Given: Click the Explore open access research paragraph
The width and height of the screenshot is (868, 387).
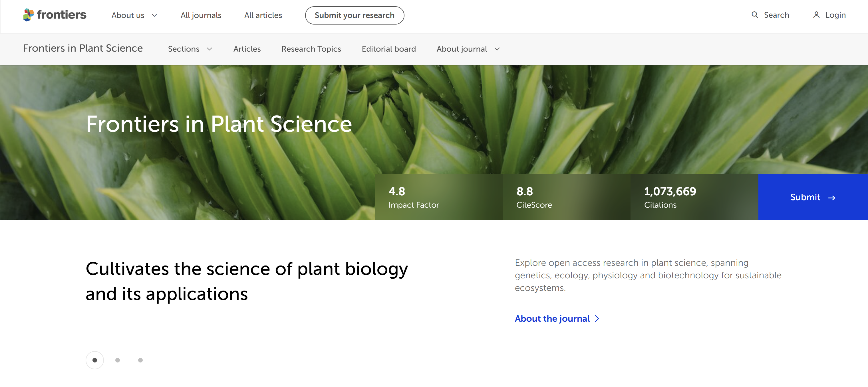Looking at the screenshot, I should (x=648, y=275).
